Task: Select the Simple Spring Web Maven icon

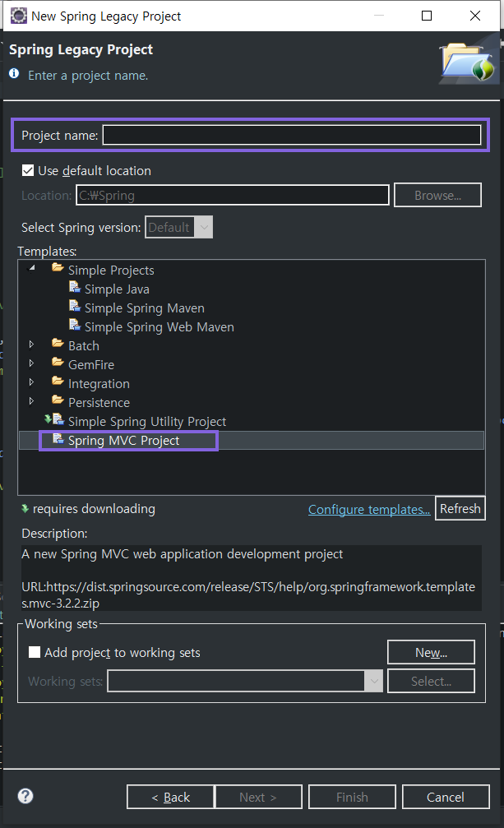Action: [x=75, y=326]
